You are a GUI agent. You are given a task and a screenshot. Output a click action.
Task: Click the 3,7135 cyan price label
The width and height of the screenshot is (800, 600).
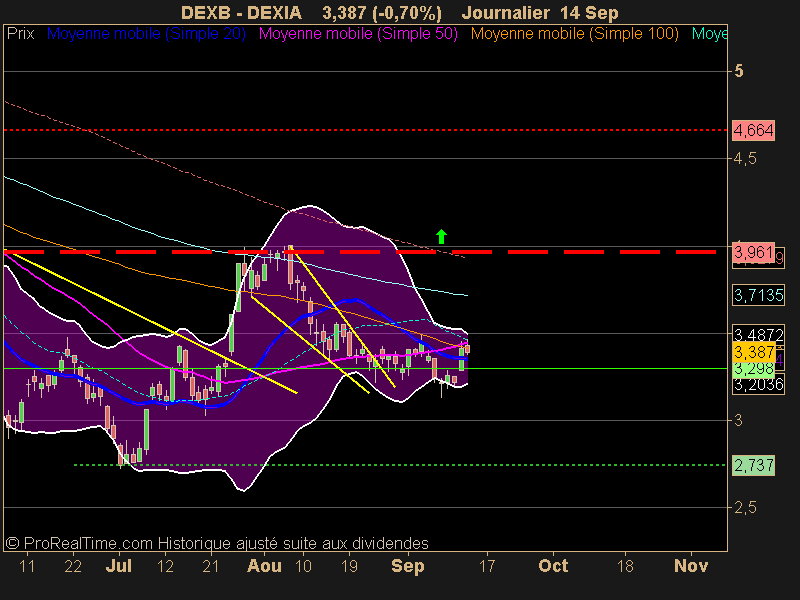[x=758, y=295]
